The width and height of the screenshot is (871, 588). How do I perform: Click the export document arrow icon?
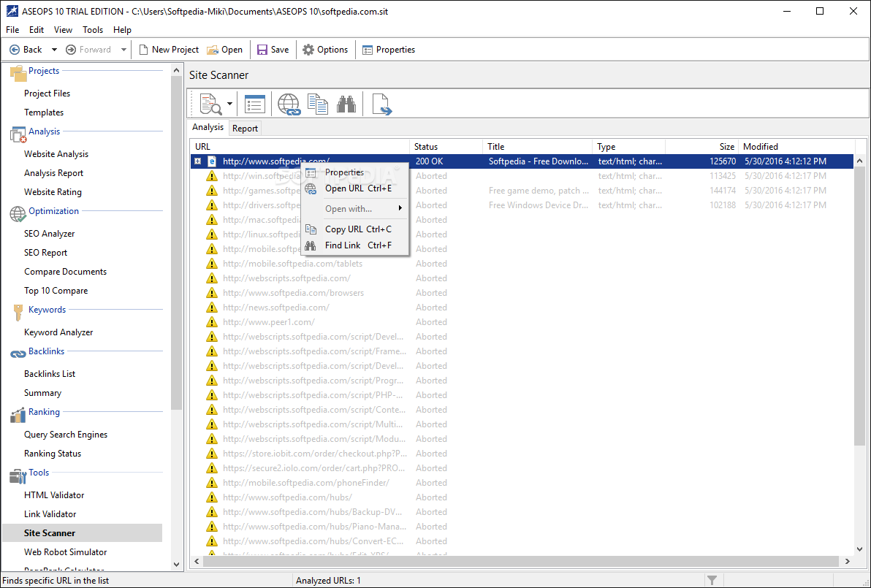coord(381,104)
